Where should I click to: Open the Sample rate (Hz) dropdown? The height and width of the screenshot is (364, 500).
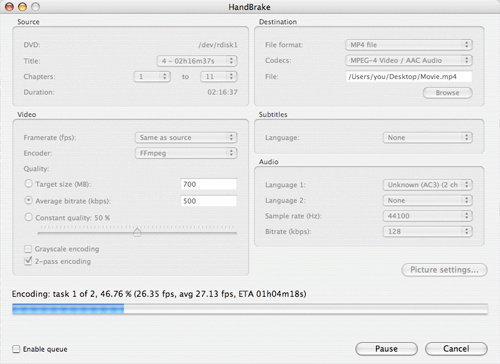[x=427, y=216]
